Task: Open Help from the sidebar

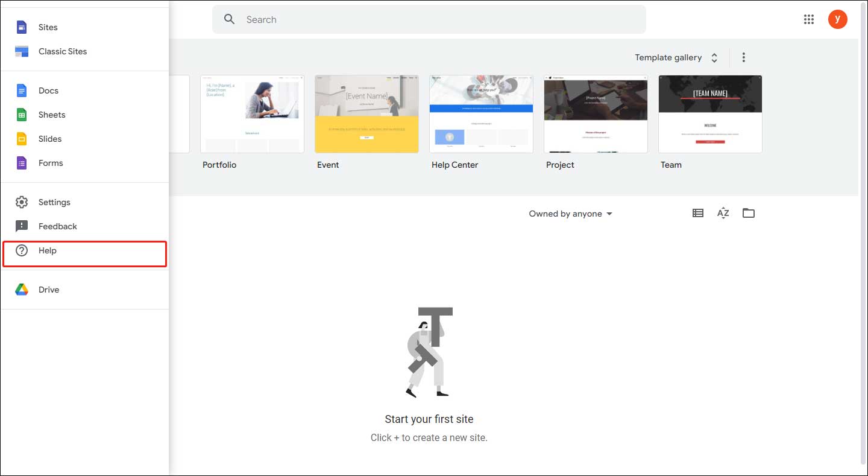Action: coord(48,250)
